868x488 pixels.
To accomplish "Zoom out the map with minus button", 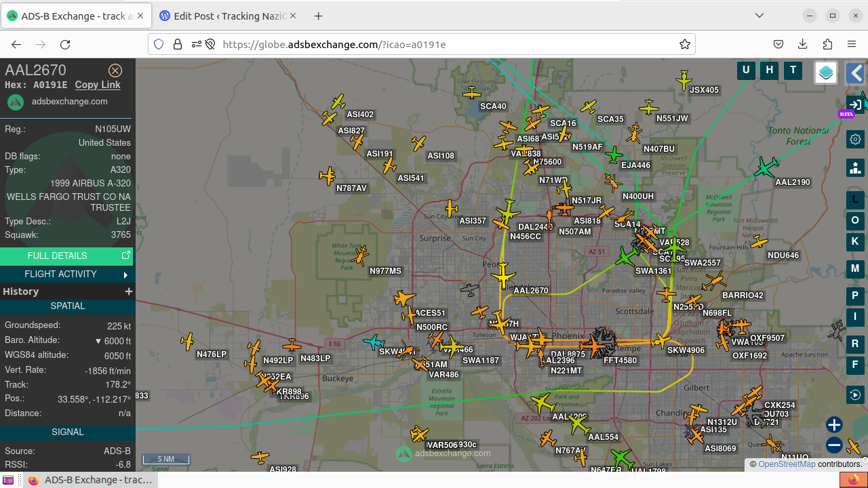I will (x=834, y=445).
